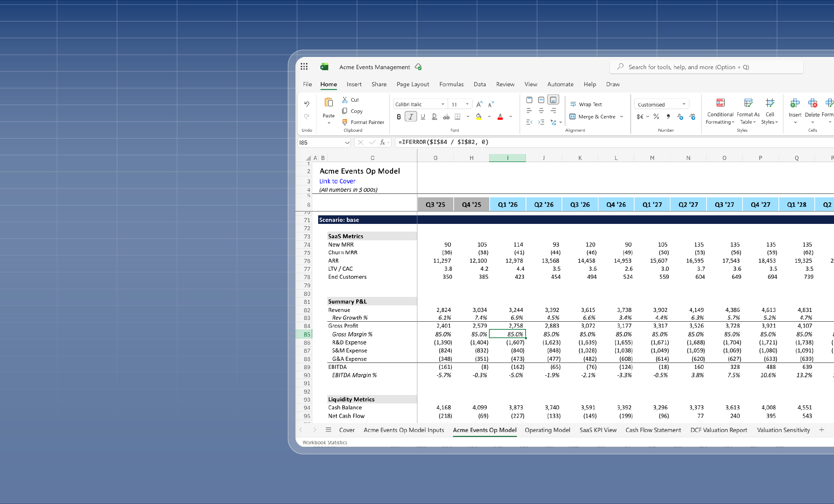The height and width of the screenshot is (504, 834).
Task: Click the Cut scissors icon
Action: 345,100
